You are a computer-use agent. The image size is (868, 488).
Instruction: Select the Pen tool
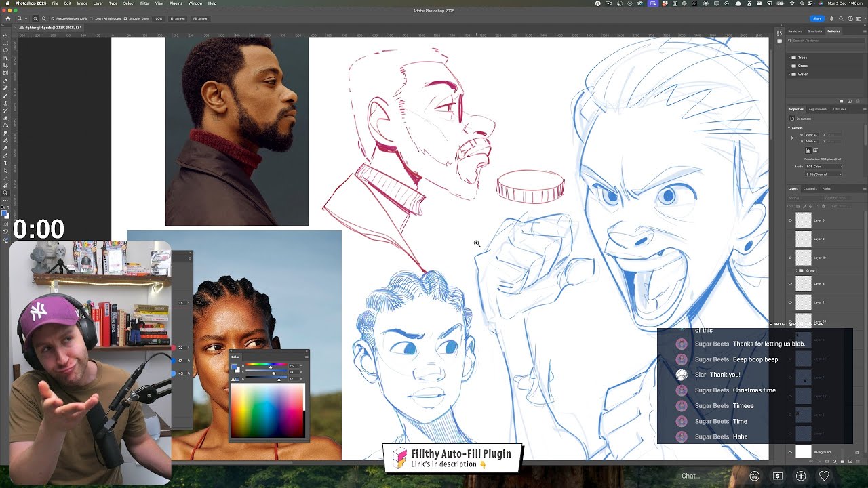[5, 155]
